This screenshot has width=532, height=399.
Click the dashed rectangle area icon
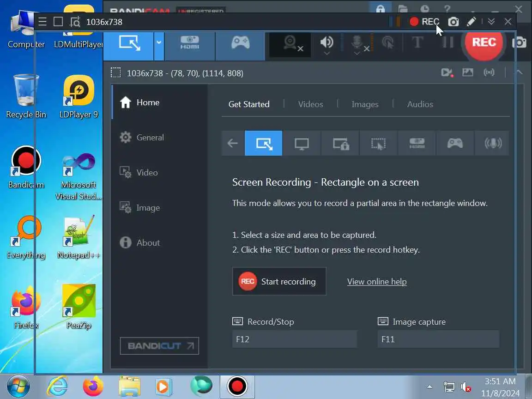116,73
